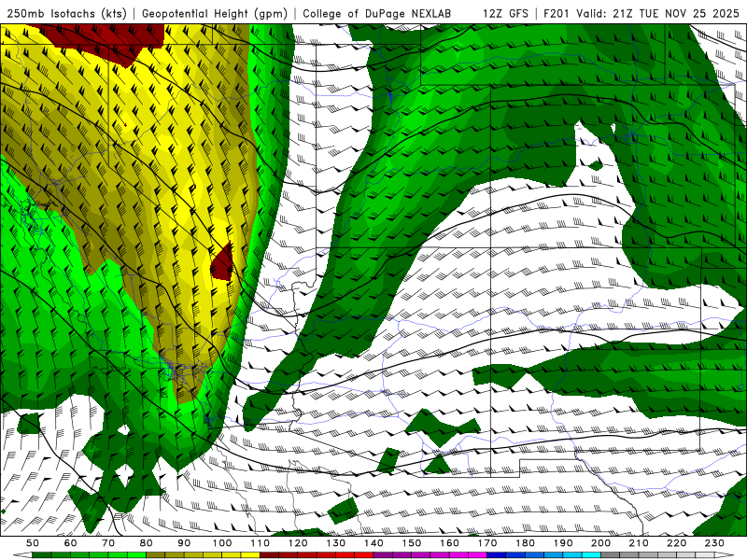Click the legend label "70"
The width and height of the screenshot is (747, 560).
pos(108,543)
